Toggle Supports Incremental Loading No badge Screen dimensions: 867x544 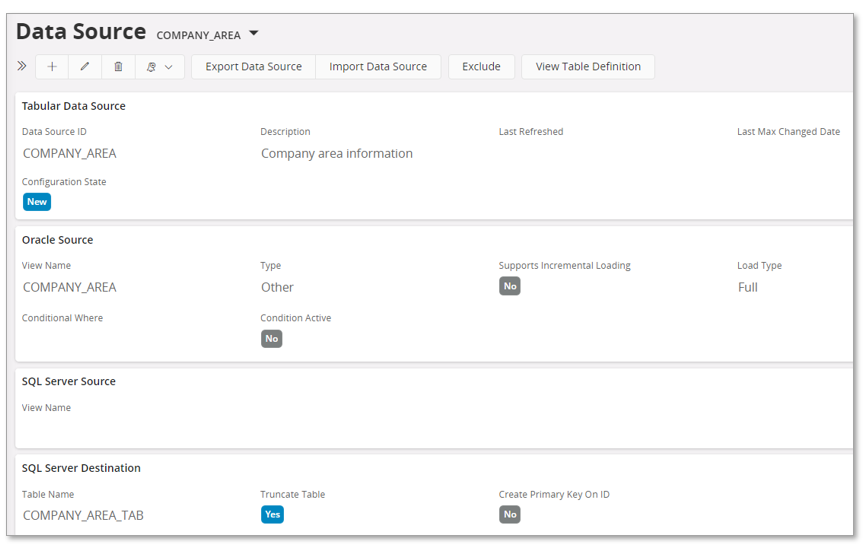(x=510, y=286)
